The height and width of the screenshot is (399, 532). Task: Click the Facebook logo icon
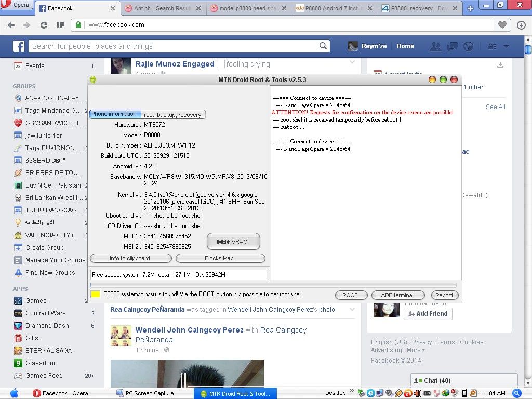pos(19,46)
